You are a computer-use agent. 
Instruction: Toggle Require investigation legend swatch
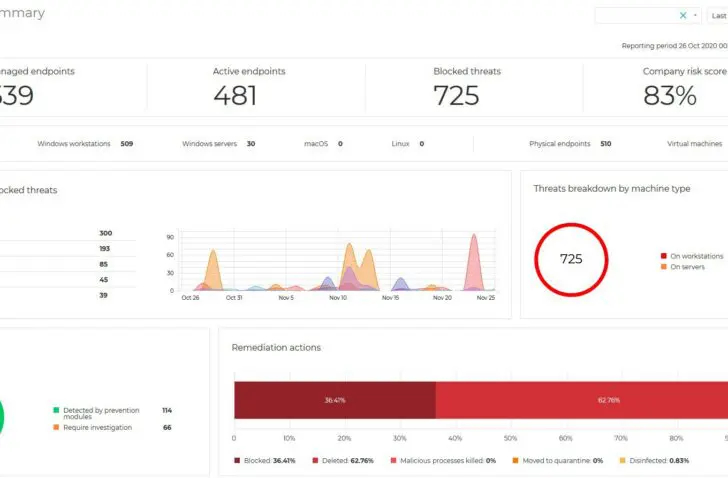pos(56,427)
